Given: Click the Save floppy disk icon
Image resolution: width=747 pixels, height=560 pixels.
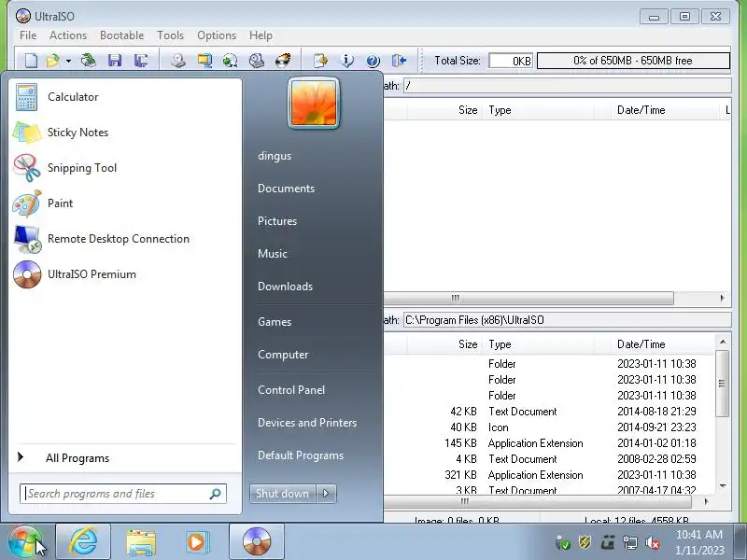Looking at the screenshot, I should (115, 61).
